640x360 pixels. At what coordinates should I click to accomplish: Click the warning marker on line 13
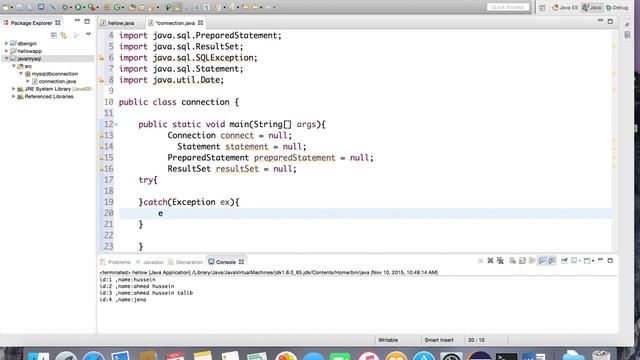pyautogui.click(x=101, y=136)
